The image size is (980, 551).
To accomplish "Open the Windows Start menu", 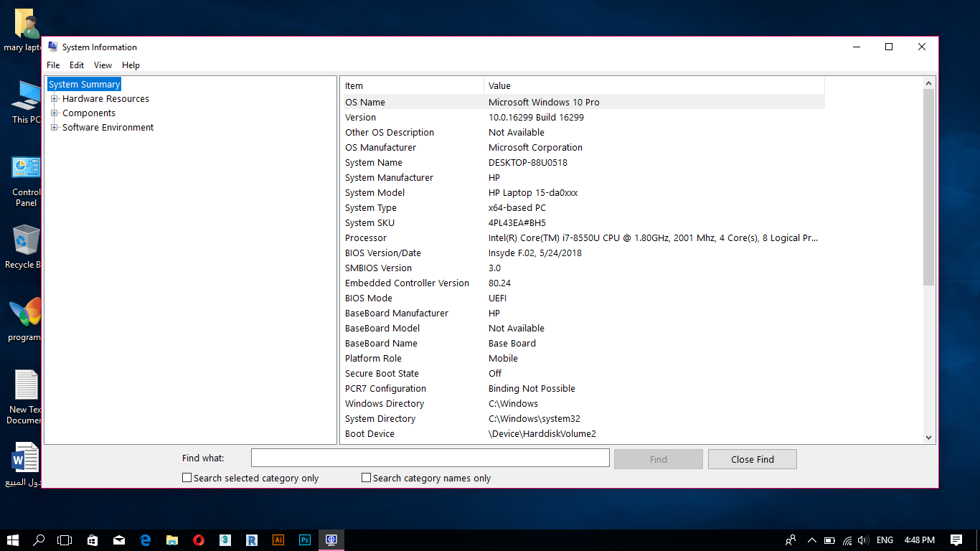I will 12,540.
